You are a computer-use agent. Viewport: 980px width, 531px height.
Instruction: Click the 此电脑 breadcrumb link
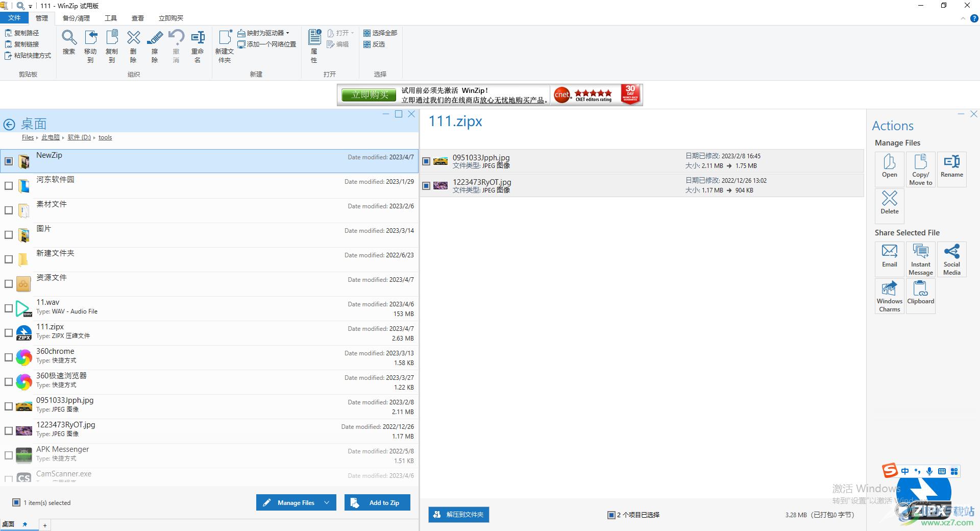pos(51,137)
